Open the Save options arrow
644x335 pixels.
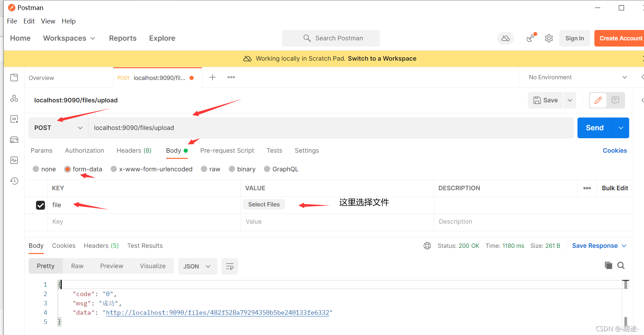(570, 100)
